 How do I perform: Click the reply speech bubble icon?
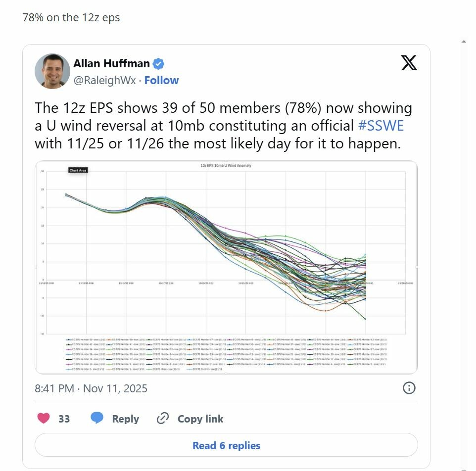[x=97, y=419]
